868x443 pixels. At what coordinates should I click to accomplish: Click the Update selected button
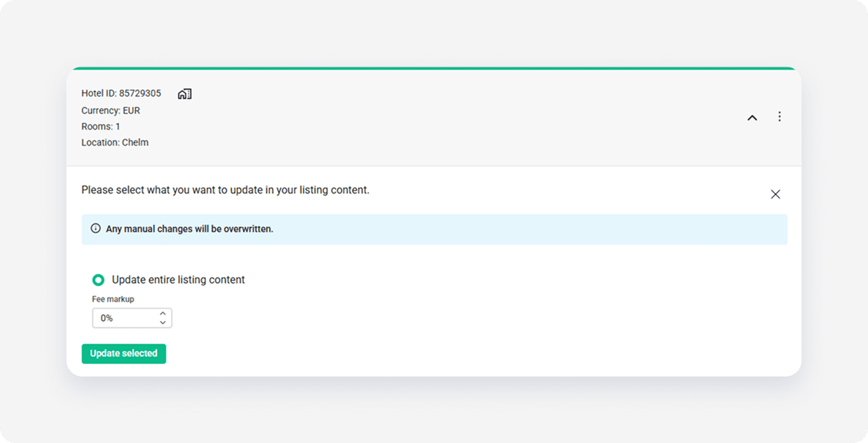coord(124,353)
